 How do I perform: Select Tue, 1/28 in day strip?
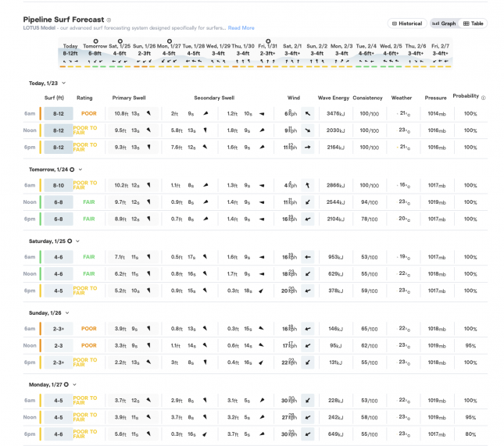pyautogui.click(x=194, y=53)
